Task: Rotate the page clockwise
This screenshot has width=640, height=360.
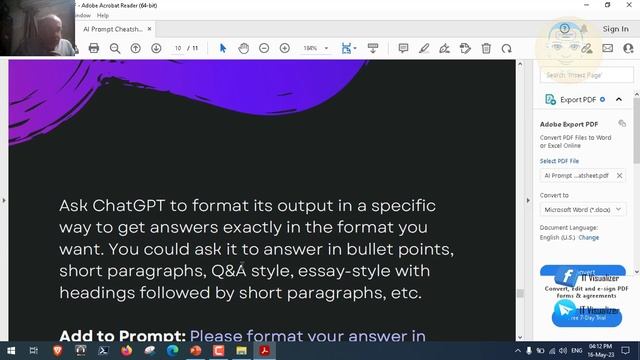Action: 507,48
